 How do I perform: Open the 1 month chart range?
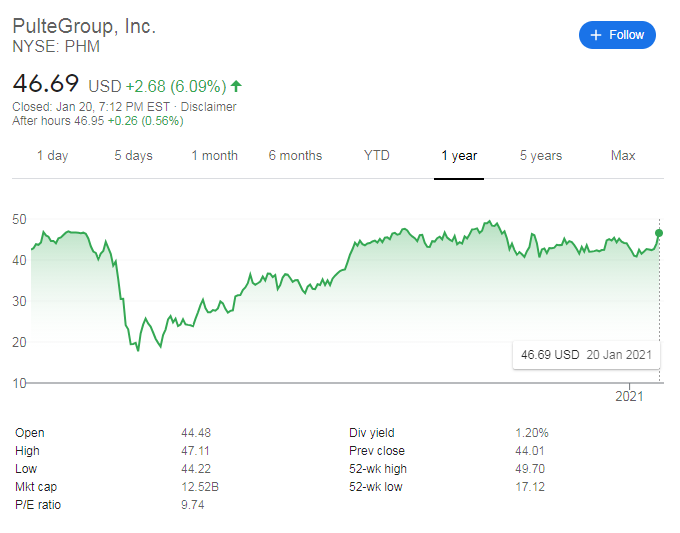coord(215,155)
